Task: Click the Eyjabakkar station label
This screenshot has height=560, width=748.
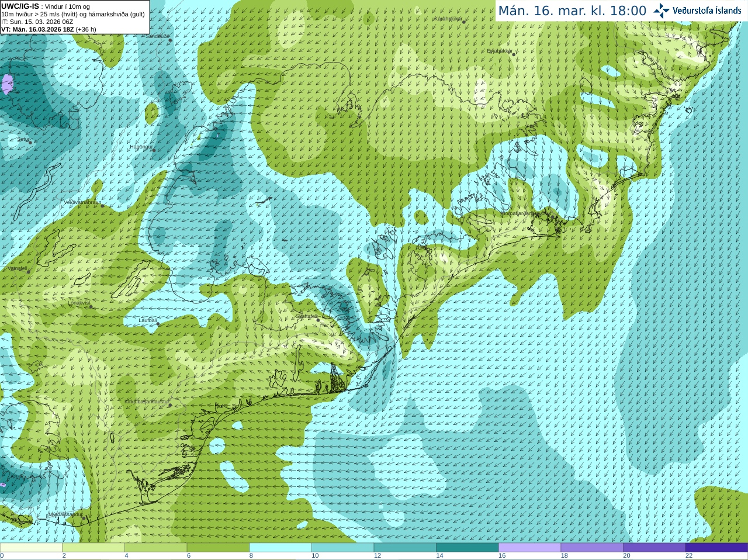Action: click(x=500, y=51)
